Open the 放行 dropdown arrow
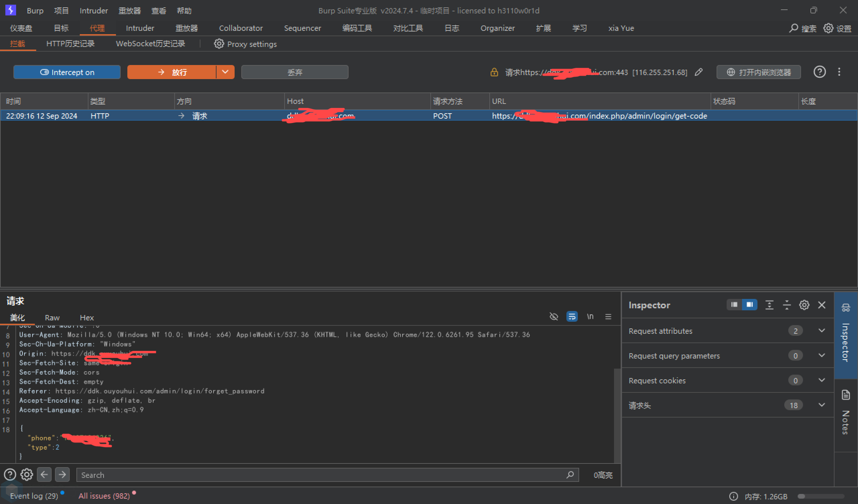The image size is (858, 504). point(225,72)
